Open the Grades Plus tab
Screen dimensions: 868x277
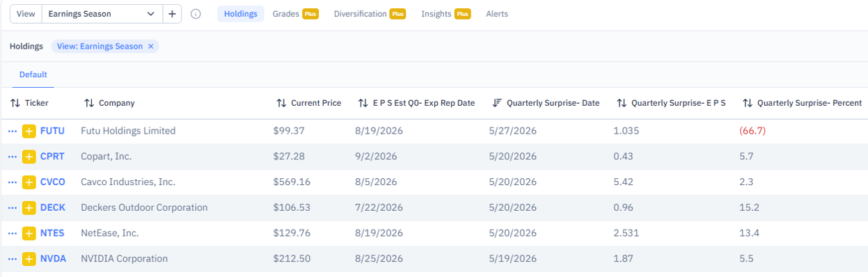295,14
